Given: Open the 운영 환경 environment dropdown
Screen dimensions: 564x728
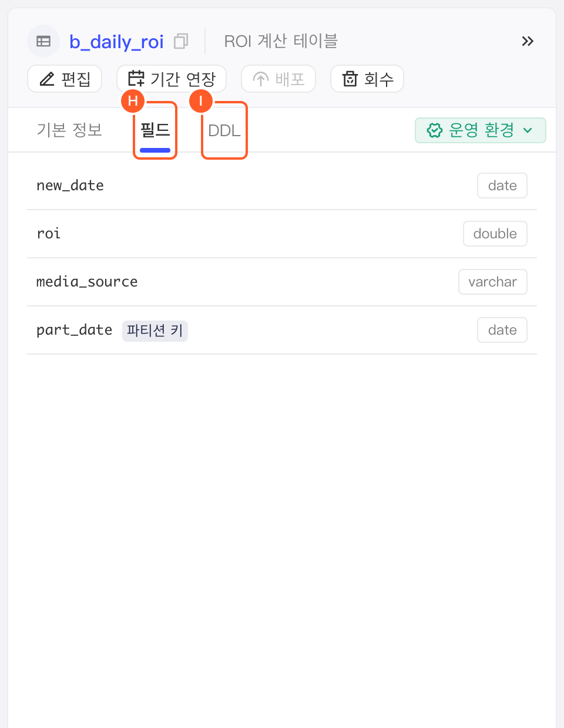Looking at the screenshot, I should pyautogui.click(x=481, y=130).
